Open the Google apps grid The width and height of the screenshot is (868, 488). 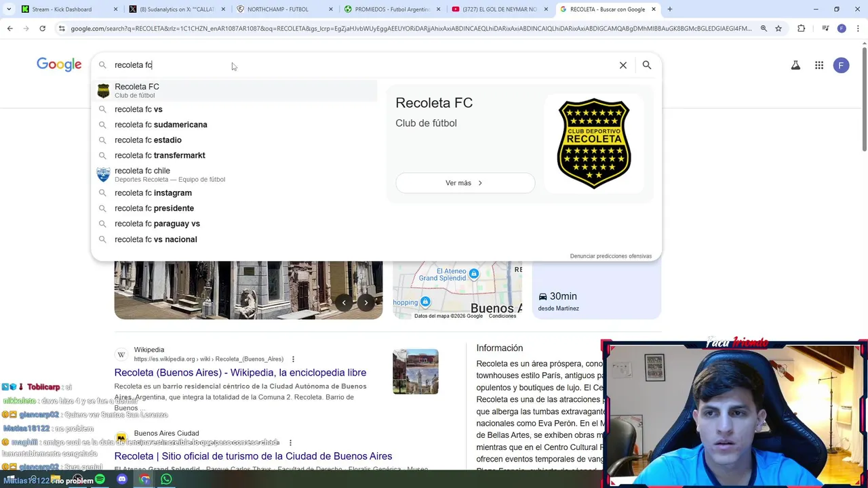pos(819,65)
